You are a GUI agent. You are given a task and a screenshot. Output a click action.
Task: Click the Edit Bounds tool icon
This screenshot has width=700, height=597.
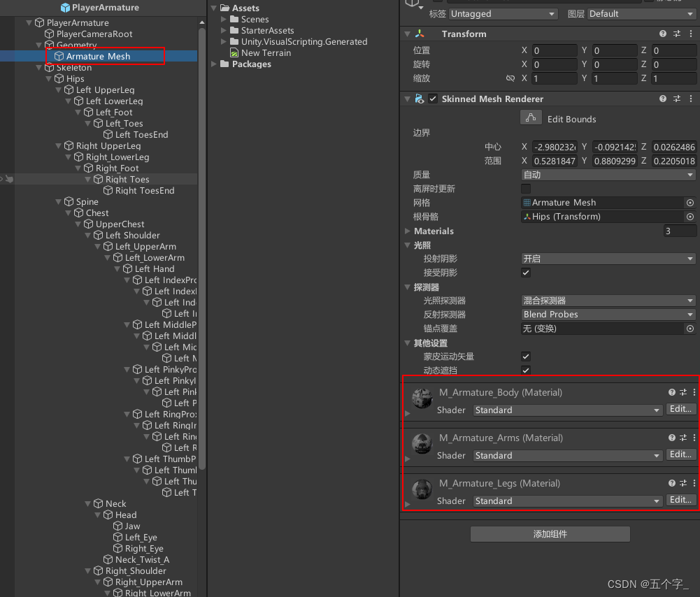tap(531, 118)
